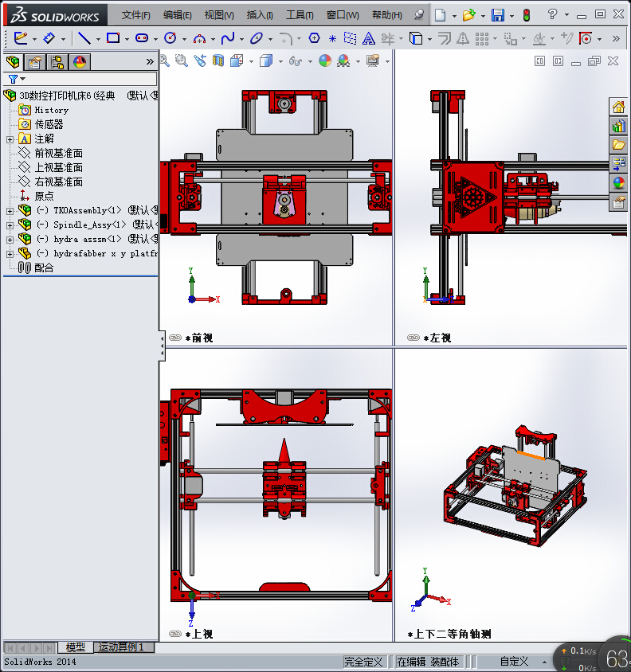
Task: Select the Corner Rectangle tool
Action: pos(113,38)
